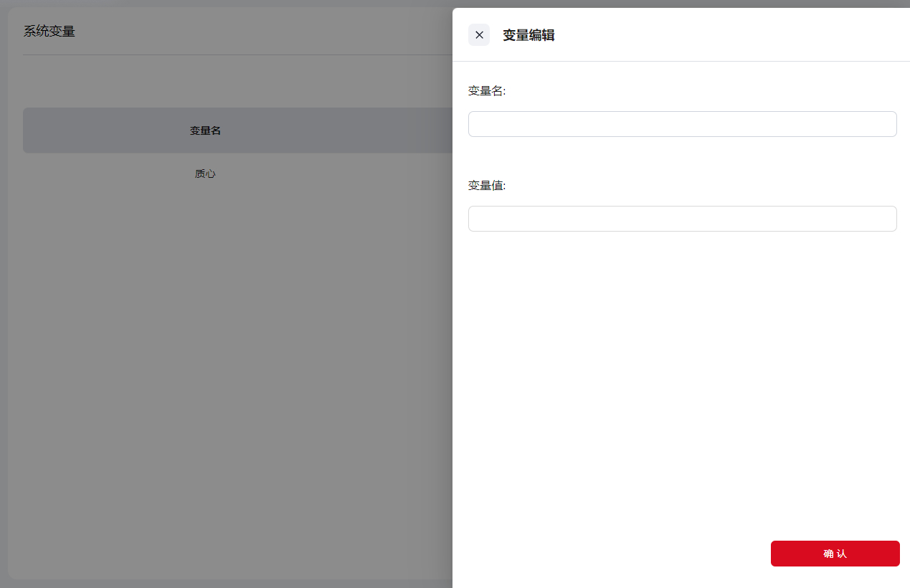
Task: Click the 变量名 input field
Action: [682, 124]
